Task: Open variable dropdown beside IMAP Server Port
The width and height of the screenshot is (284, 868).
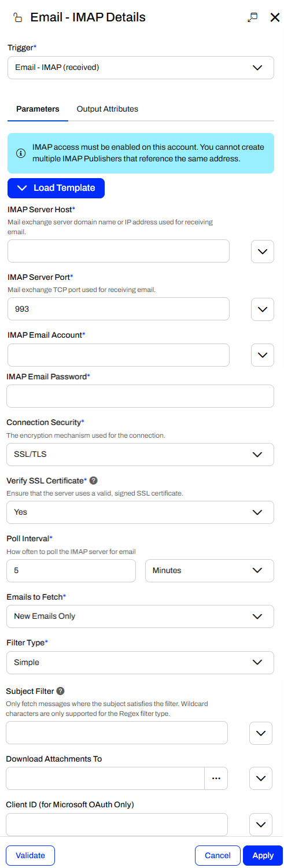Action: coord(263,309)
